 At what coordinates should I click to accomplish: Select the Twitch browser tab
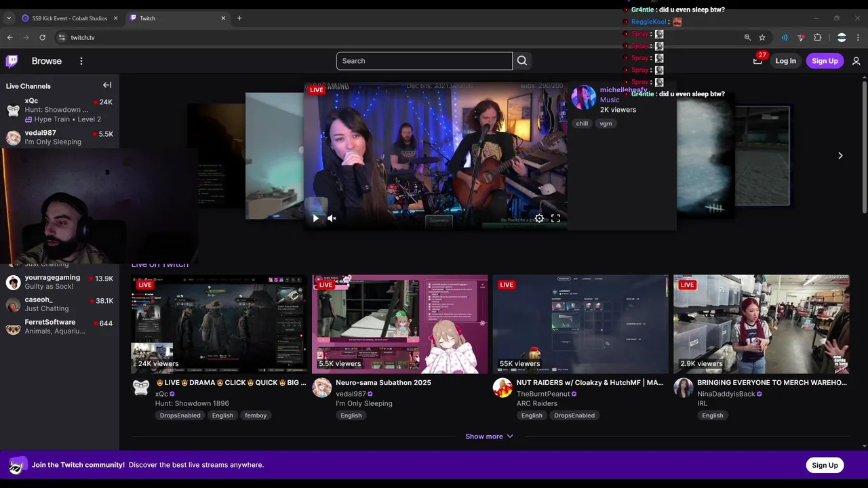click(x=177, y=18)
